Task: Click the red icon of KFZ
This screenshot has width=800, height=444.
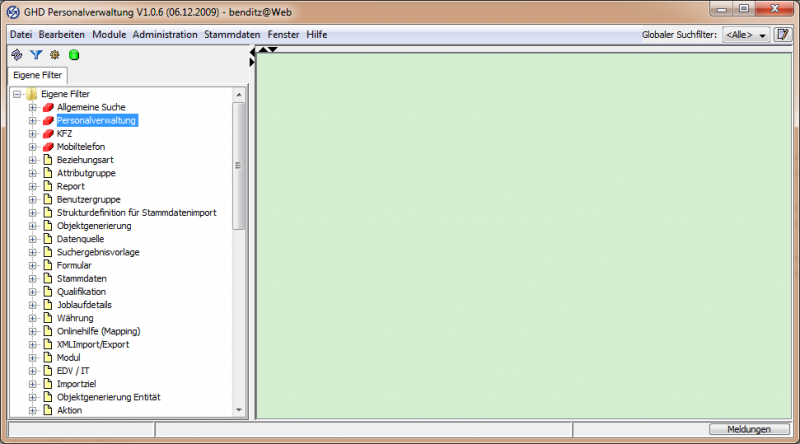Action: 48,134
